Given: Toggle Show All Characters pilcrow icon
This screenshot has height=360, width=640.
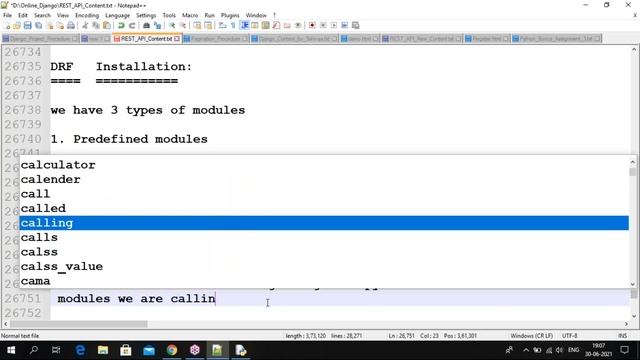Looking at the screenshot, I should click(233, 25).
